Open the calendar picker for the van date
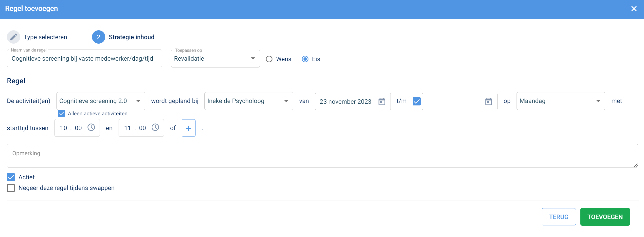 click(x=381, y=102)
